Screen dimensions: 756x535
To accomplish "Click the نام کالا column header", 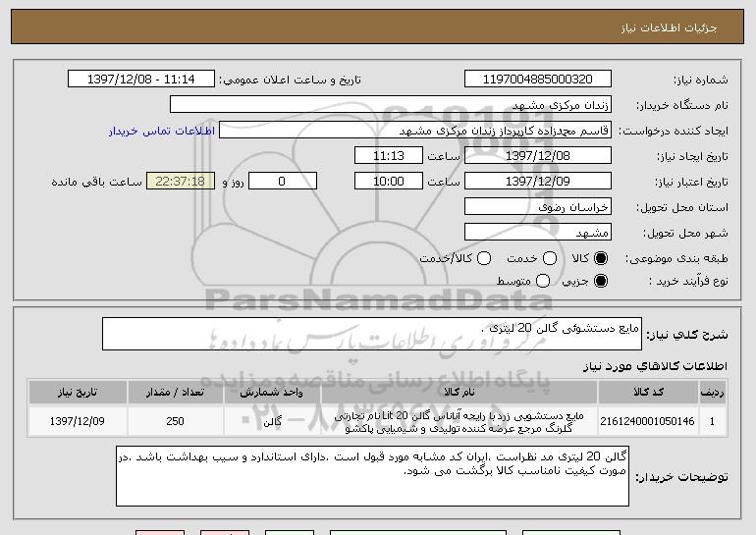I will pos(459,393).
